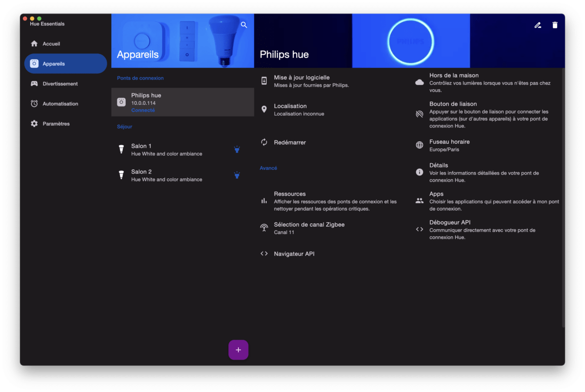Viewport: 585px width, 392px height.
Task: Click the globe icon for Fuseau horaire
Action: pyautogui.click(x=419, y=145)
